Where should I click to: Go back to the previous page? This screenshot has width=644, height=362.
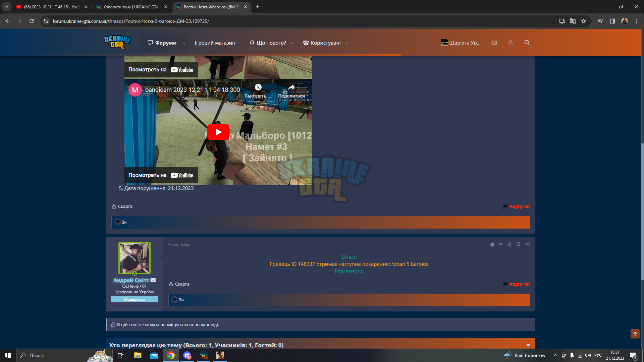pos(7,21)
